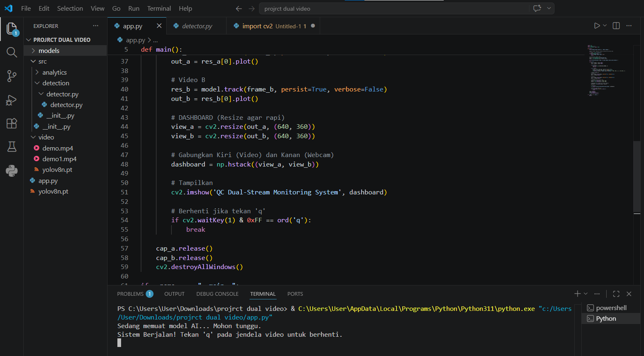The width and height of the screenshot is (644, 356).
Task: Go forward with the right arrow
Action: [x=252, y=8]
